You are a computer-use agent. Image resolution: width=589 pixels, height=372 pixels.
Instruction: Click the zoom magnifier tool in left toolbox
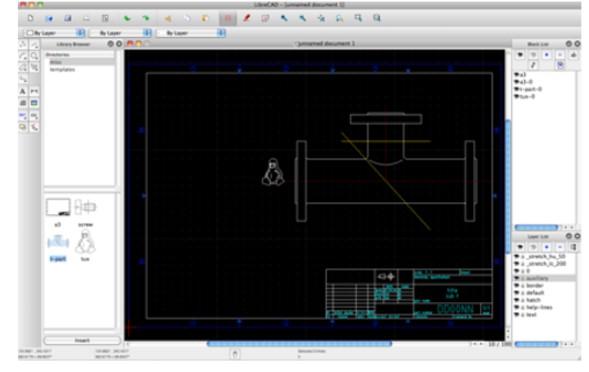pyautogui.click(x=35, y=56)
